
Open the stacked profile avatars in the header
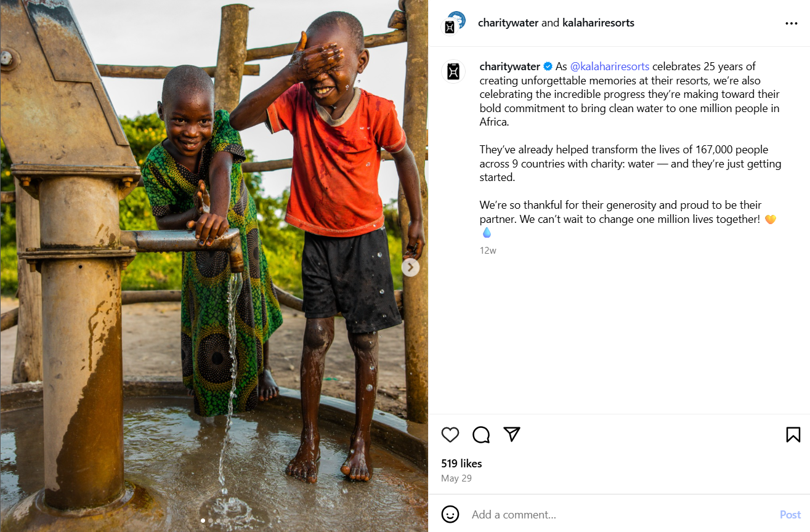tap(453, 23)
